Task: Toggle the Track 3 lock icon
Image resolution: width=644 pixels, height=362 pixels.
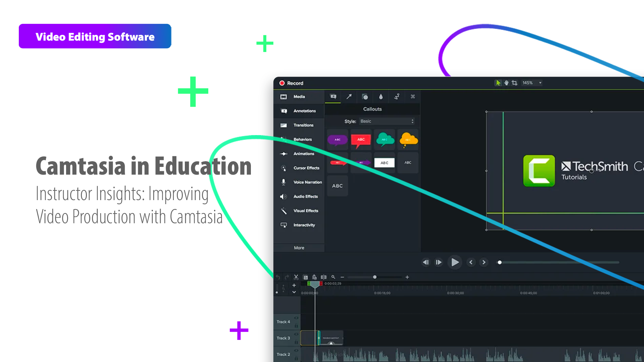Action: click(296, 342)
